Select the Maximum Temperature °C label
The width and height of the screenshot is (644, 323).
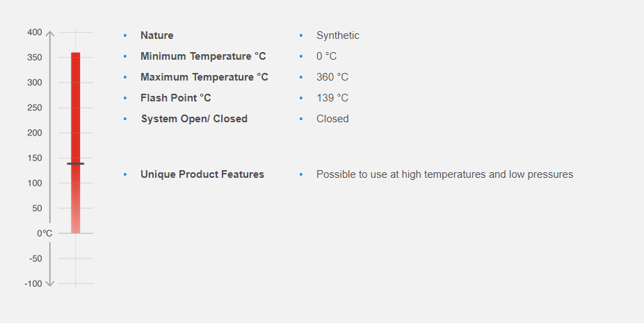coord(204,77)
